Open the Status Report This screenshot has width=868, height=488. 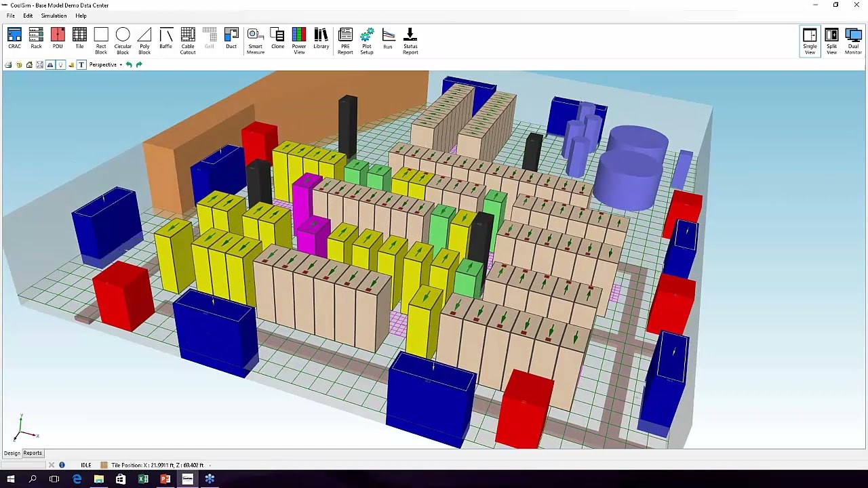click(410, 41)
